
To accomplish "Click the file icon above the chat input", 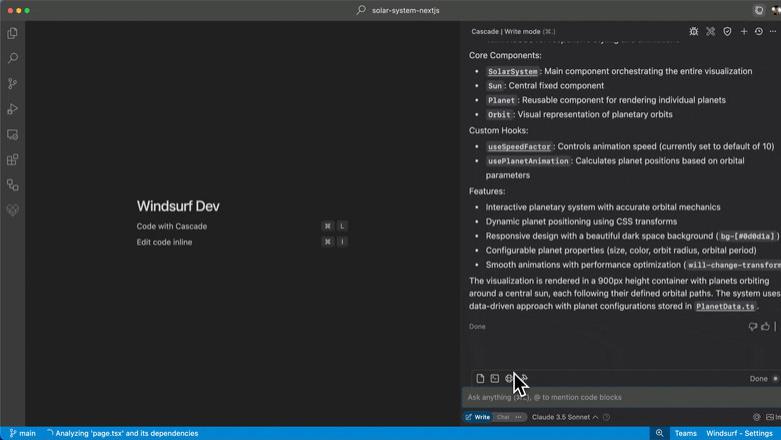I will click(x=480, y=379).
